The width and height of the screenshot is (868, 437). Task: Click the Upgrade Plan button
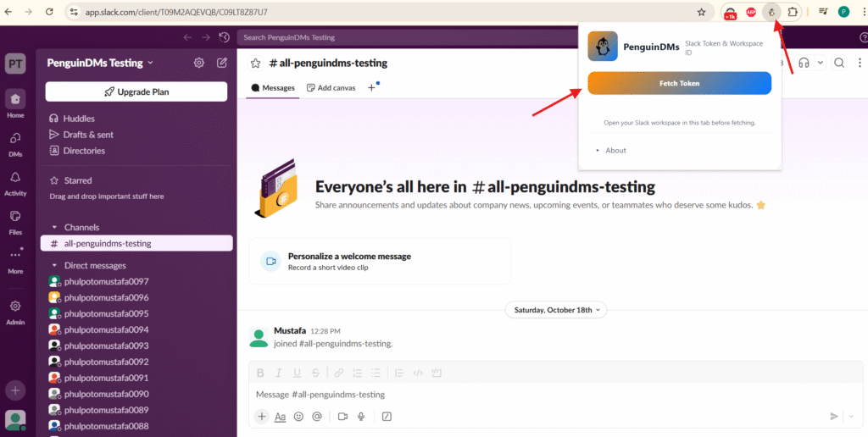136,91
